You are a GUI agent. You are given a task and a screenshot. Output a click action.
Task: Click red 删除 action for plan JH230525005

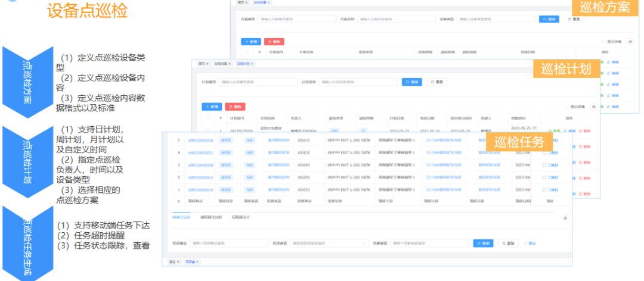[x=585, y=131]
